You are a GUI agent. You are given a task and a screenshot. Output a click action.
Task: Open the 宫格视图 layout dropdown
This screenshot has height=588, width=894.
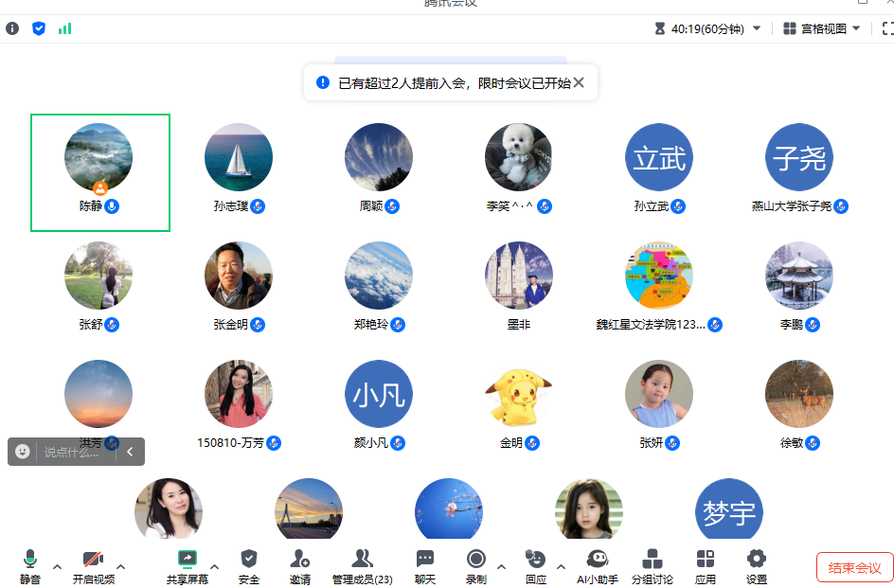pos(822,28)
